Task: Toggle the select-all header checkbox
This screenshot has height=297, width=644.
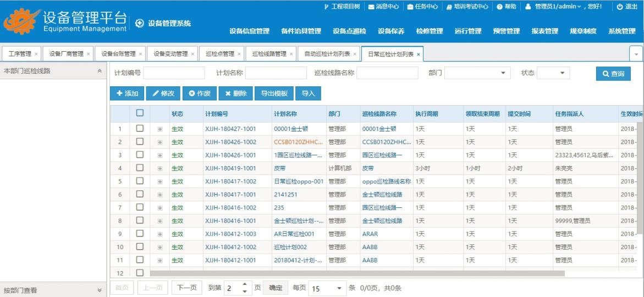Action: (140, 113)
